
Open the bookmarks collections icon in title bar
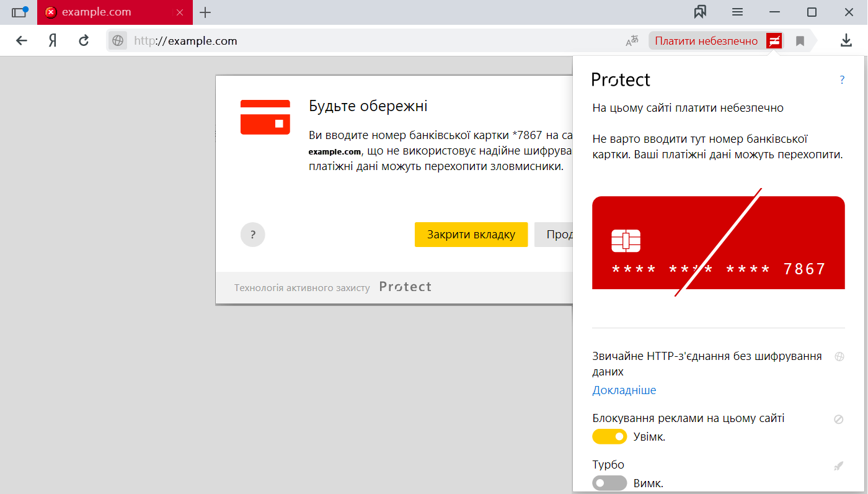coord(701,12)
